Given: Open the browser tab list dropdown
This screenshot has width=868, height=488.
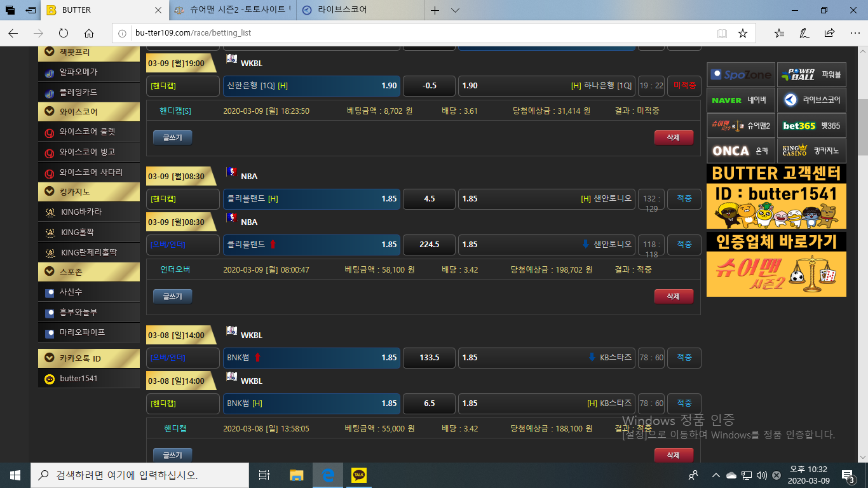Looking at the screenshot, I should [x=455, y=10].
